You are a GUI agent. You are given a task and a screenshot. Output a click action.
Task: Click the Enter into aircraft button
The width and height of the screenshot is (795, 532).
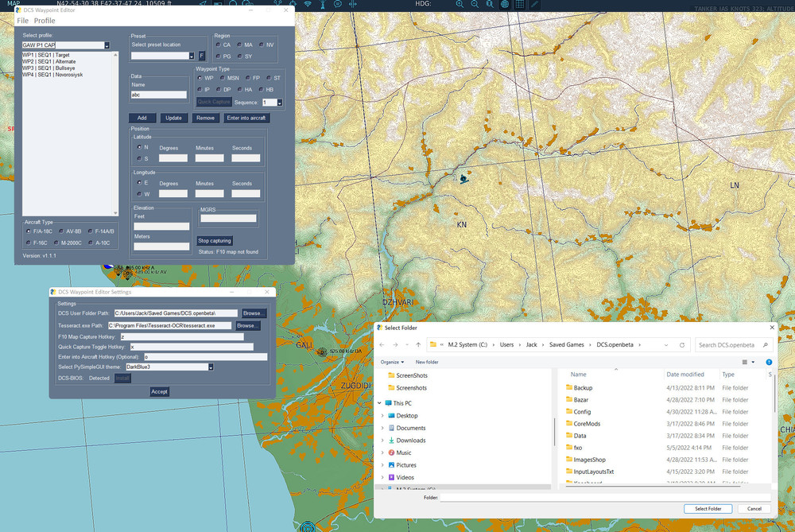coord(246,118)
